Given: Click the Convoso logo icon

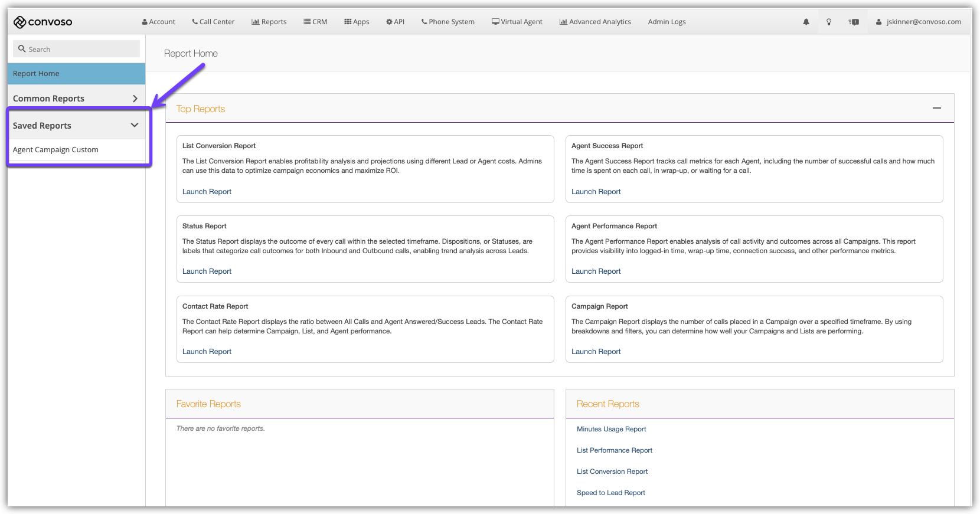Looking at the screenshot, I should [19, 22].
